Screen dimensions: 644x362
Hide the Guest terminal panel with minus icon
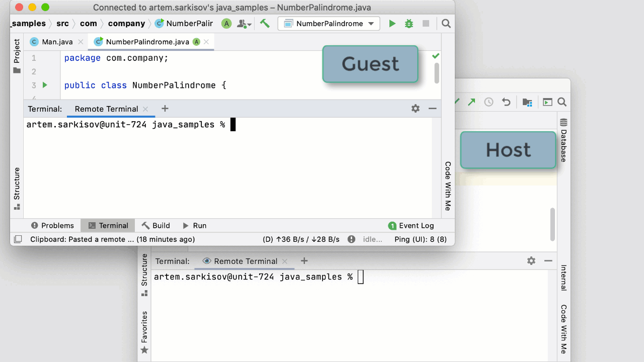click(432, 109)
